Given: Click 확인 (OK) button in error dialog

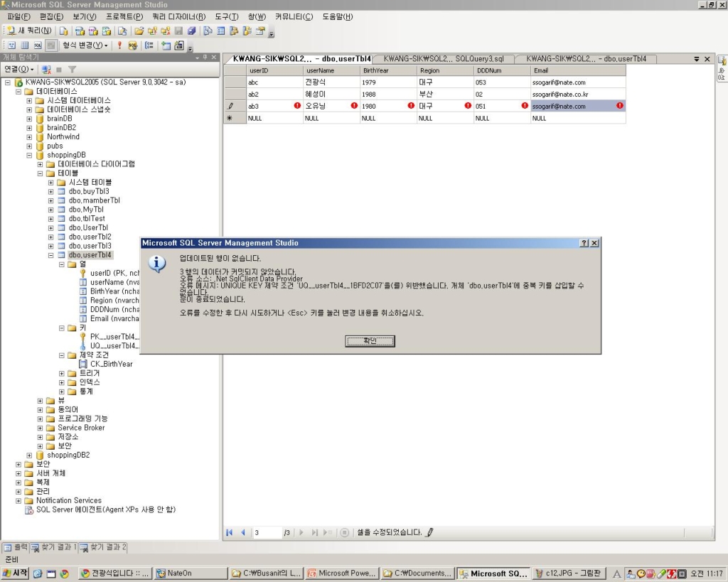Looking at the screenshot, I should [x=370, y=341].
